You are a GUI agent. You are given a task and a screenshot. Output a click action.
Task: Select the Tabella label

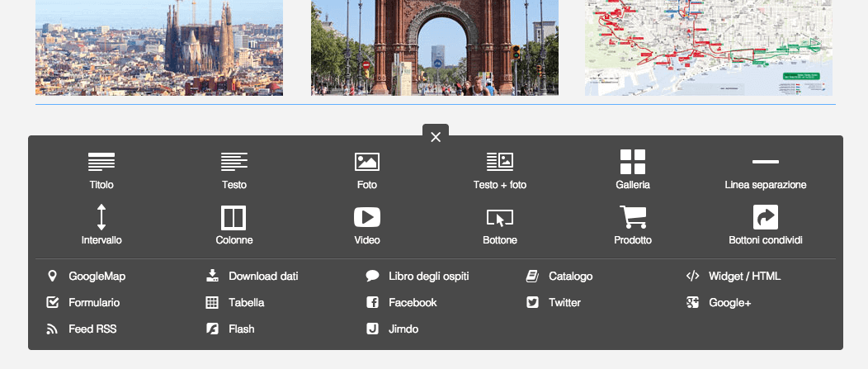(247, 302)
